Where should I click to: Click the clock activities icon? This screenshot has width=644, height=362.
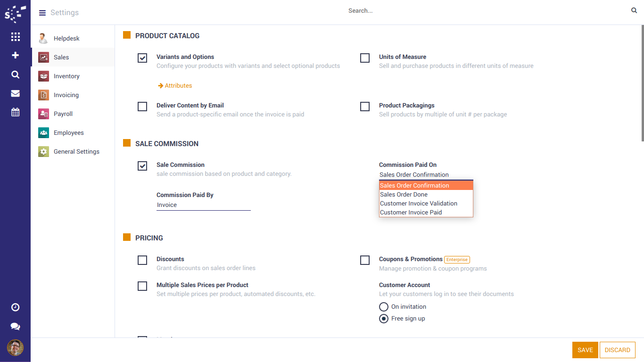[15, 307]
